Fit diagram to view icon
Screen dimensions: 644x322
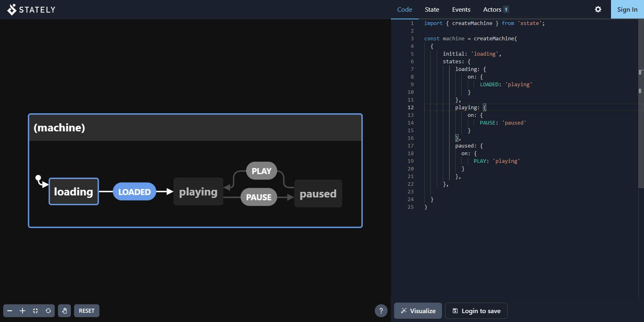tap(35, 311)
